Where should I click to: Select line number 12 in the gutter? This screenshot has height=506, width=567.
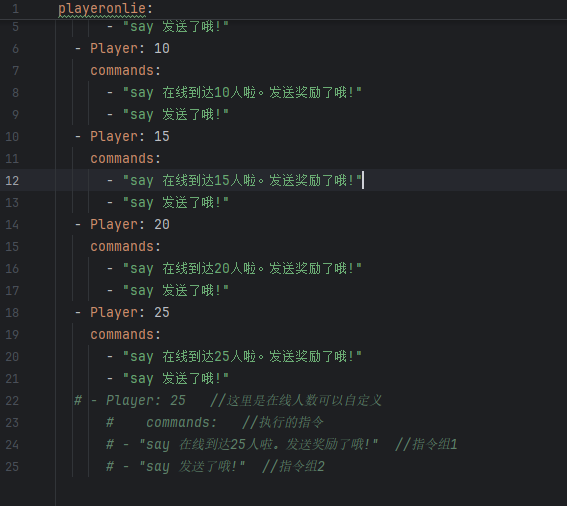[12, 180]
